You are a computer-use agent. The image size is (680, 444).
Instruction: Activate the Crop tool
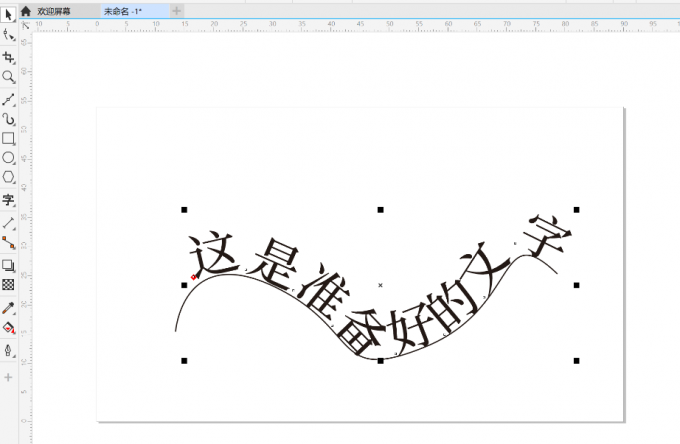point(8,57)
